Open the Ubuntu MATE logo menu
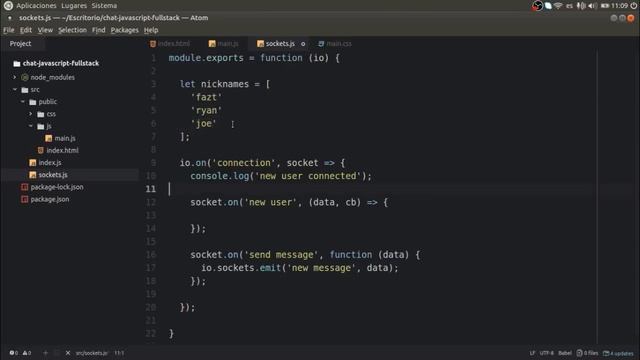The height and width of the screenshot is (360, 640). tap(8, 5)
